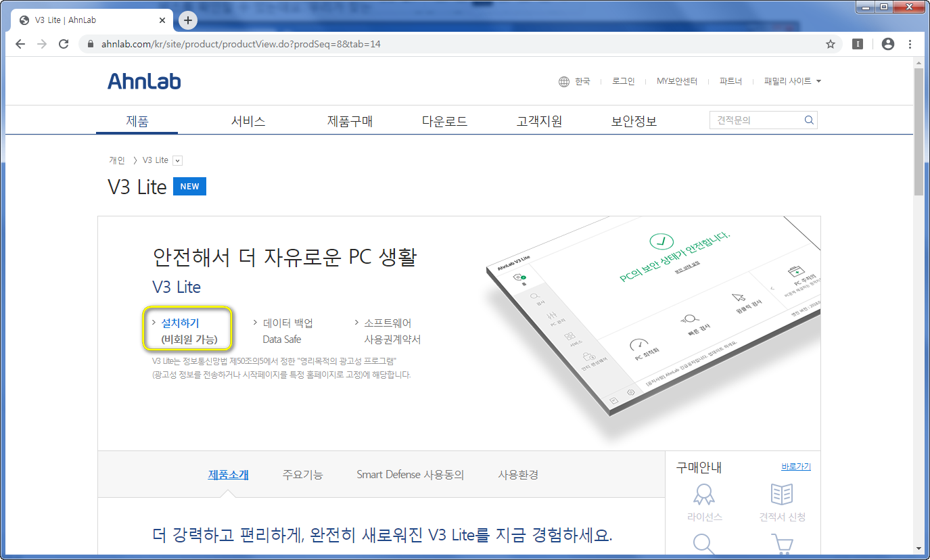
Task: Click the 로그인 link
Action: point(623,81)
